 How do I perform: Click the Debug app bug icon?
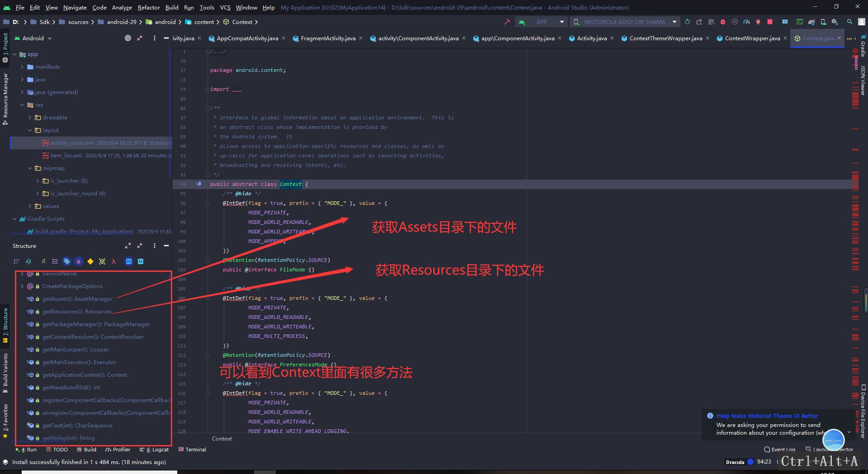[x=722, y=22]
